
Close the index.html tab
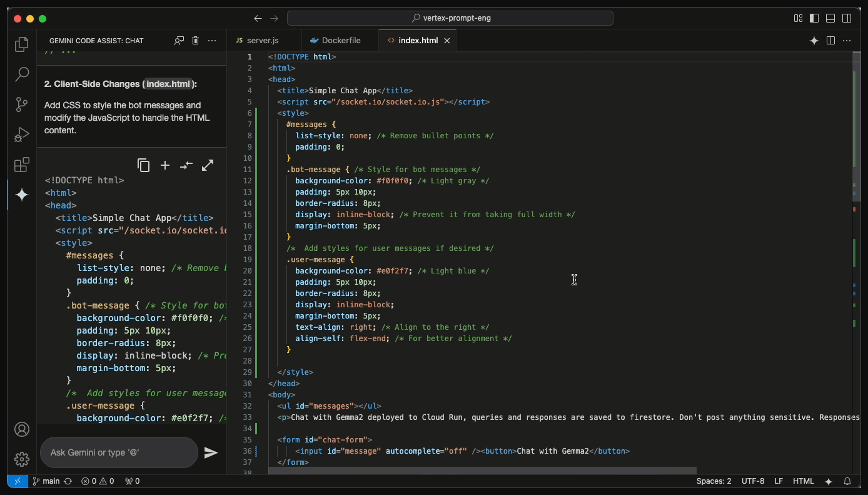447,41
